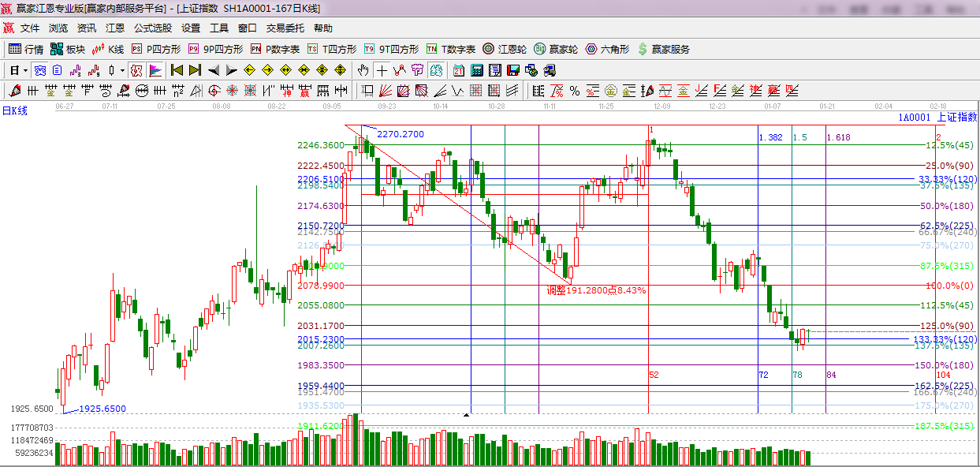Click the black triangle marker below the chart
The width and height of the screenshot is (980, 467).
point(467,414)
